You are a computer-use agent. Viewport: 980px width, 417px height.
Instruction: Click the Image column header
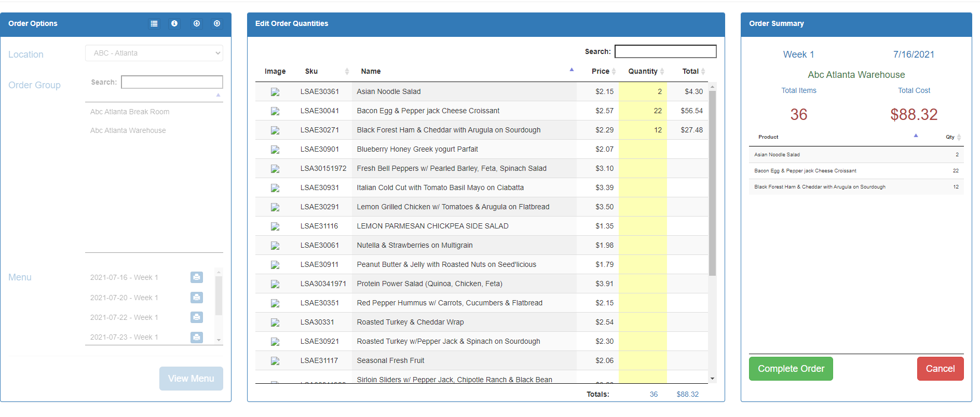[275, 71]
